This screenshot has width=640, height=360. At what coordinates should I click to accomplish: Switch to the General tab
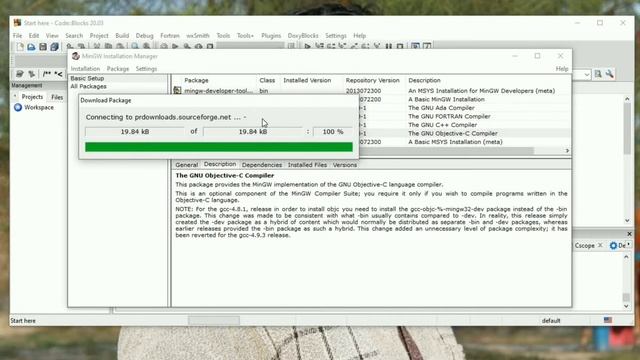[187, 165]
